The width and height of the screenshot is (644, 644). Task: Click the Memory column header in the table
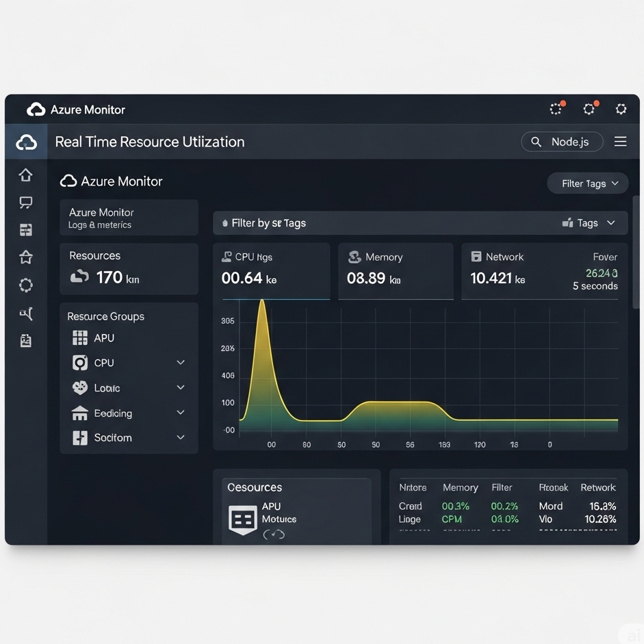point(461,487)
